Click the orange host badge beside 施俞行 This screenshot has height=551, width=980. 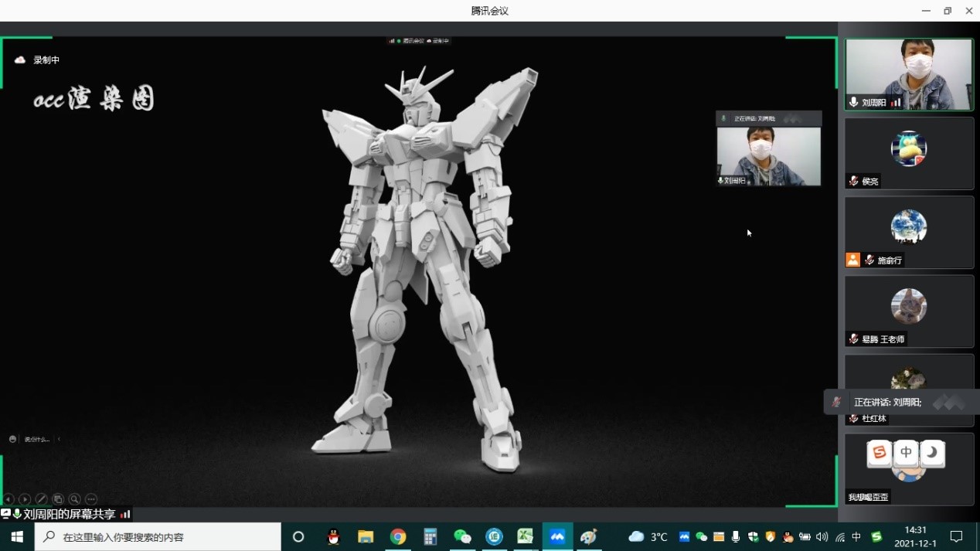pos(852,260)
